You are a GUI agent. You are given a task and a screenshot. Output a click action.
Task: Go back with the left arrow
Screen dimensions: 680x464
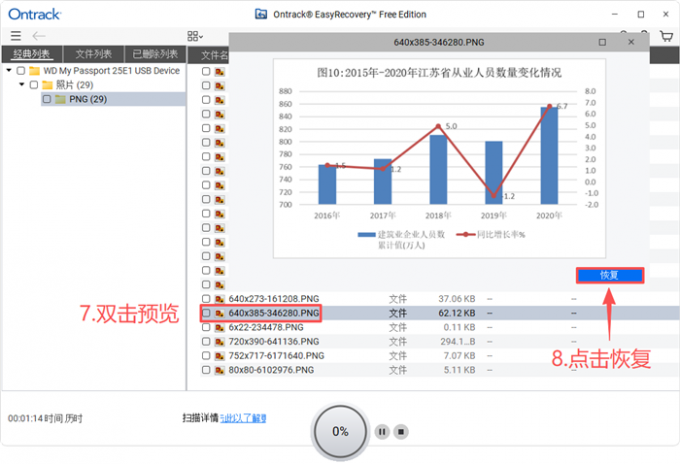pos(39,36)
